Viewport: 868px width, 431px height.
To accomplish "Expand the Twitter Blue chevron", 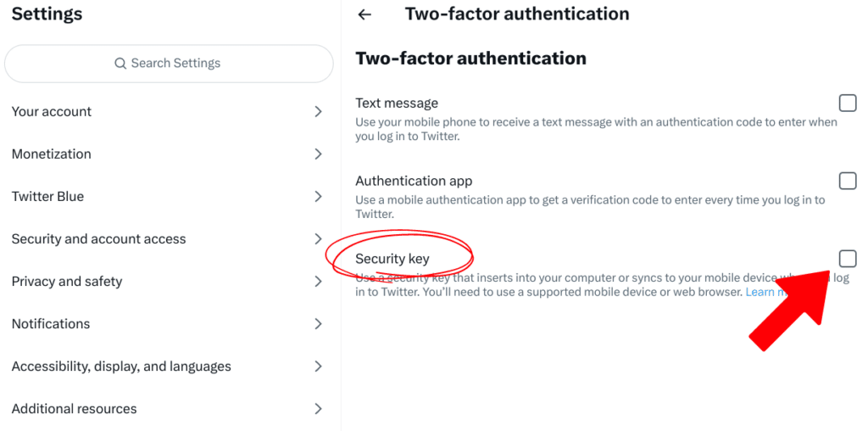I will pyautogui.click(x=319, y=197).
